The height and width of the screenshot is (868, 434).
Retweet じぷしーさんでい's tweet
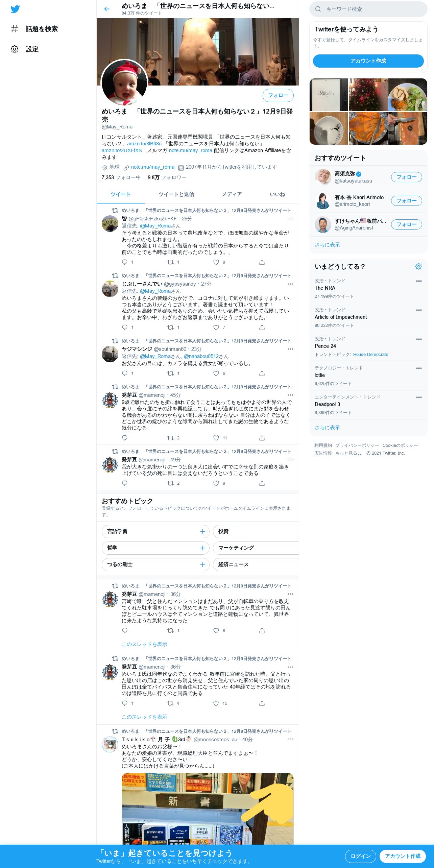coord(170,327)
